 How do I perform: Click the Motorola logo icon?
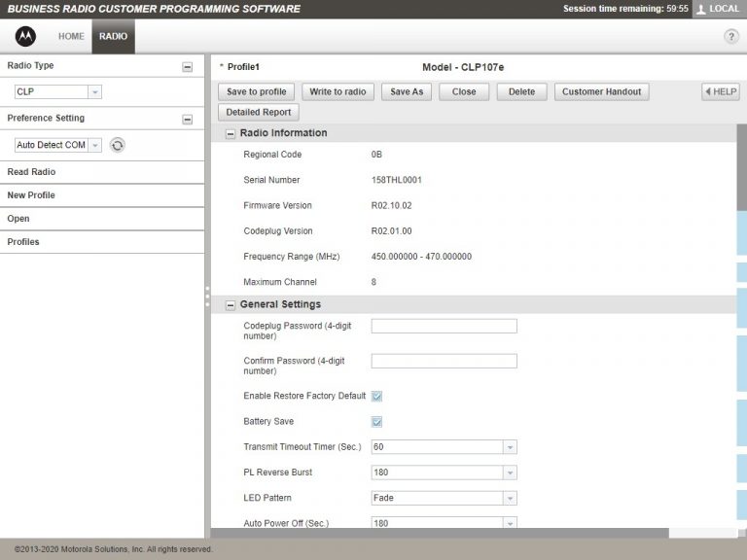pyautogui.click(x=25, y=36)
